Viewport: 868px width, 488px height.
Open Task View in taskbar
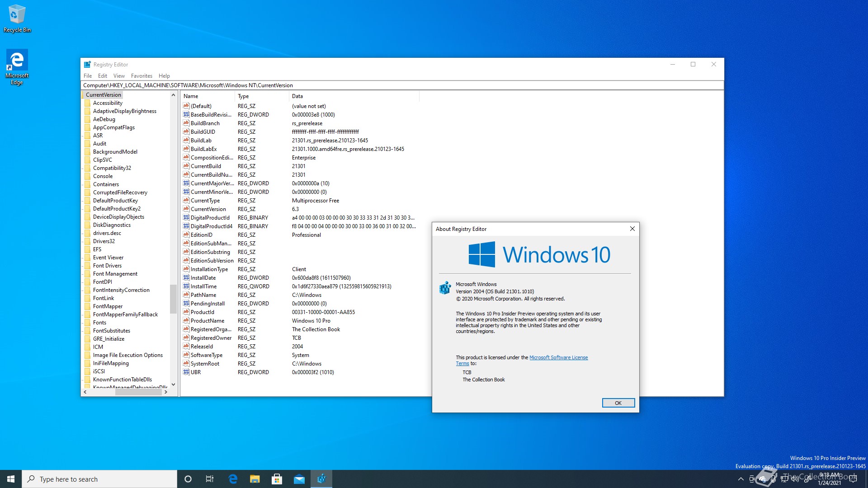tap(210, 479)
